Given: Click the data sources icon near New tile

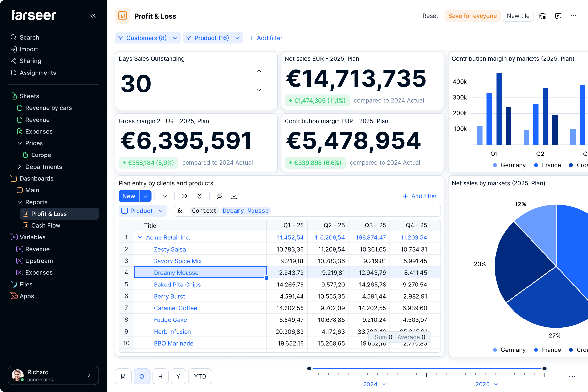Looking at the screenshot, I should point(543,16).
